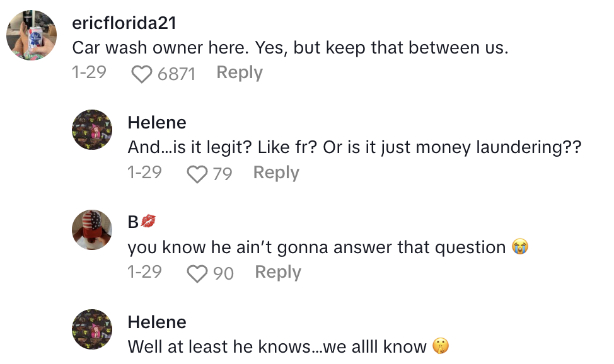Reply to ericflorida21's comment
The width and height of the screenshot is (614, 364).
coord(240,73)
